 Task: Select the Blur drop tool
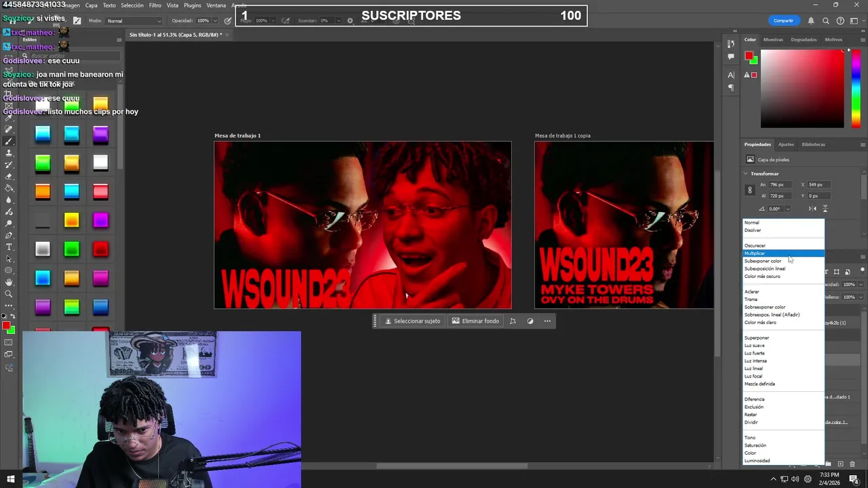[x=9, y=200]
